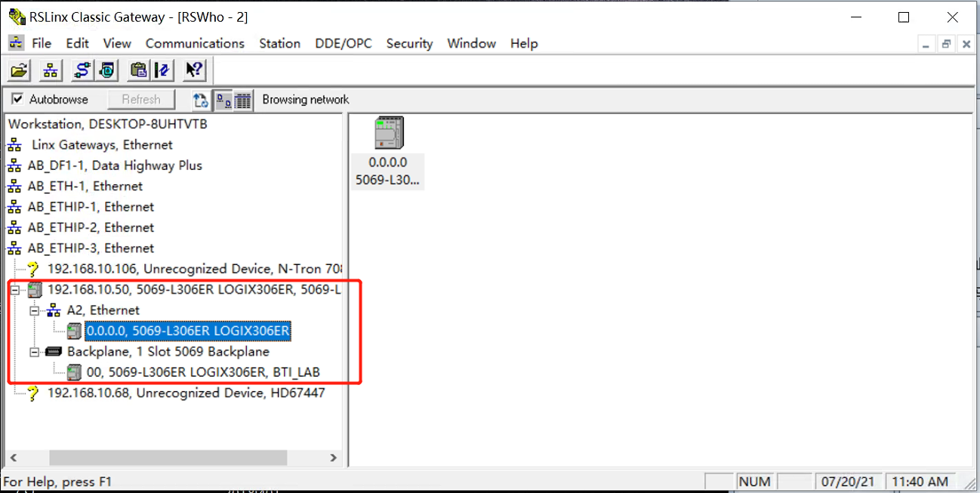Click the Refresh button

pos(141,100)
